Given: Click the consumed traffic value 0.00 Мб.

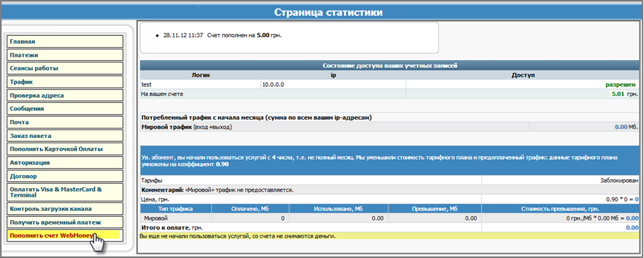Looking at the screenshot, I should click(x=626, y=127).
